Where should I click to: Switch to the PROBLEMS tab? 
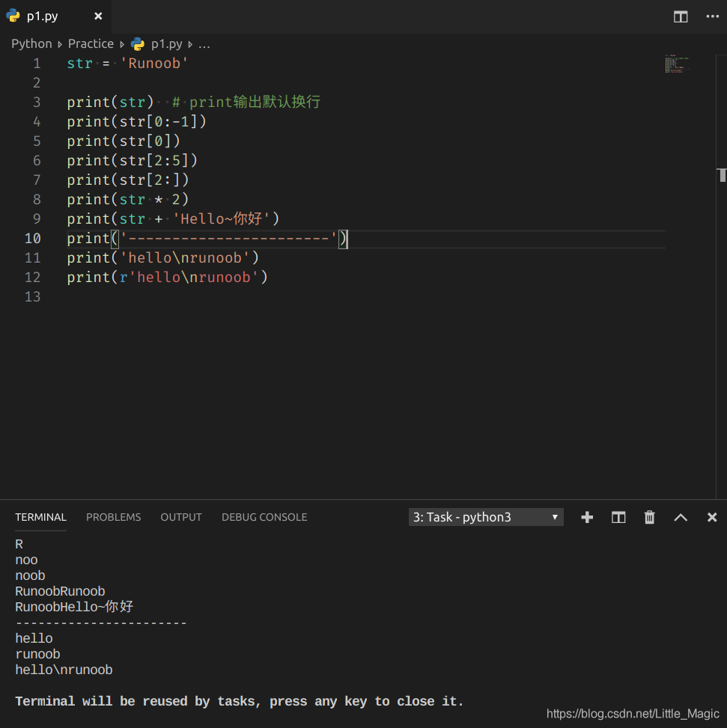click(x=113, y=517)
